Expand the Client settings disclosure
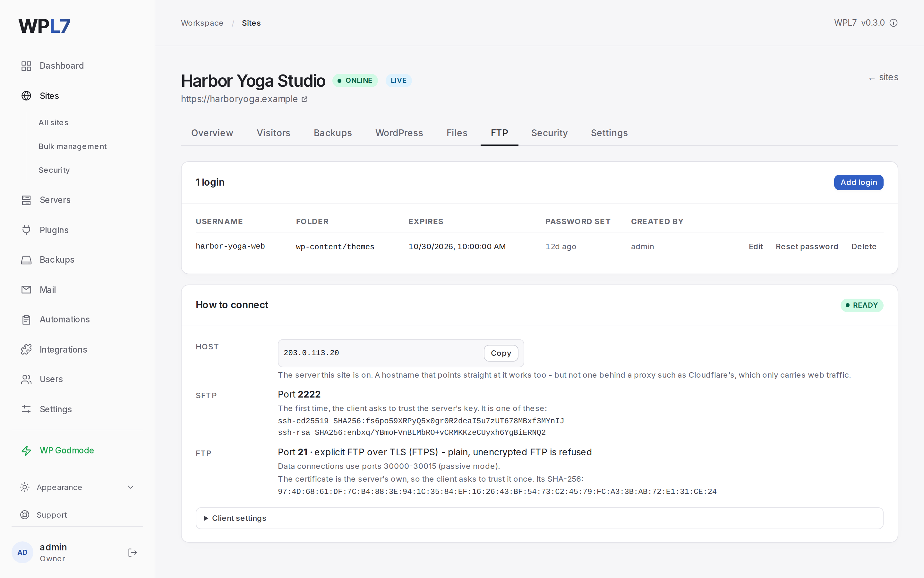 click(539, 518)
